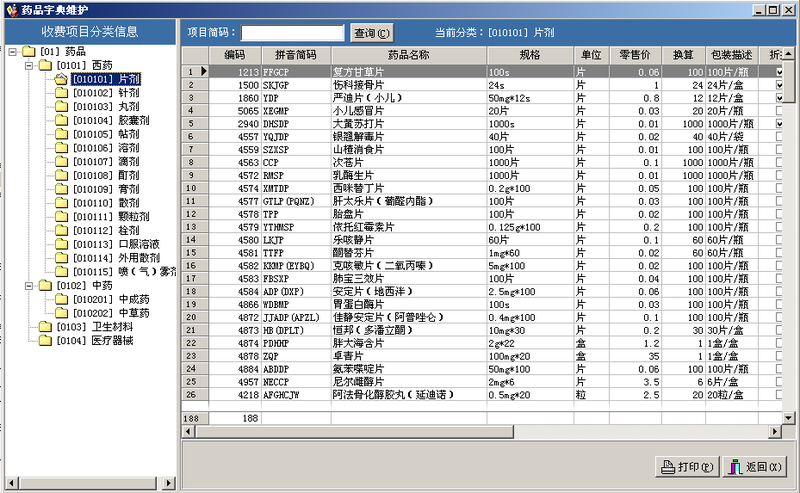Click the folder icon of [0101] 西药

click(45, 65)
